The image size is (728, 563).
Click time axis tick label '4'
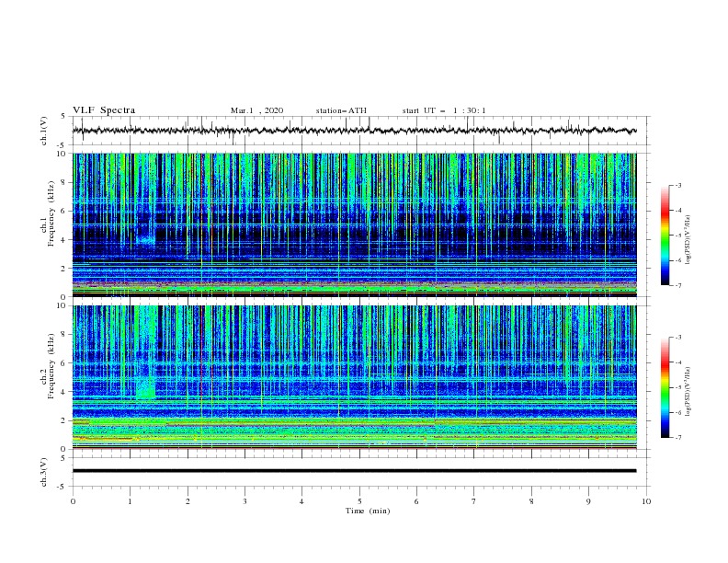(301, 501)
